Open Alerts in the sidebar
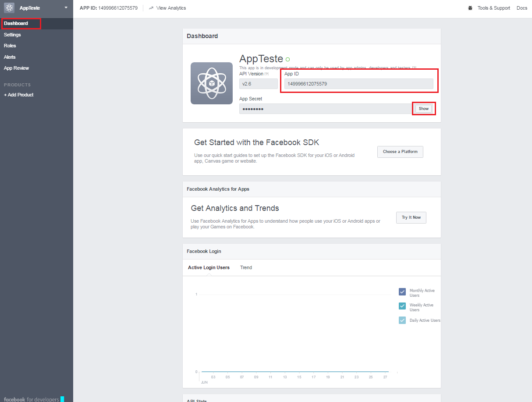 [10, 57]
